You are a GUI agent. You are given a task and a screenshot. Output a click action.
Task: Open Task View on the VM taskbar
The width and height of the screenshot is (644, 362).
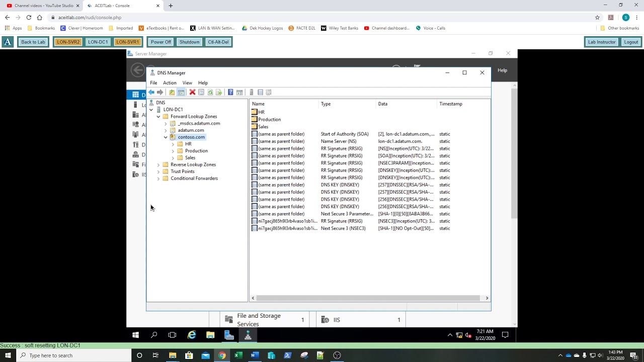(172, 335)
